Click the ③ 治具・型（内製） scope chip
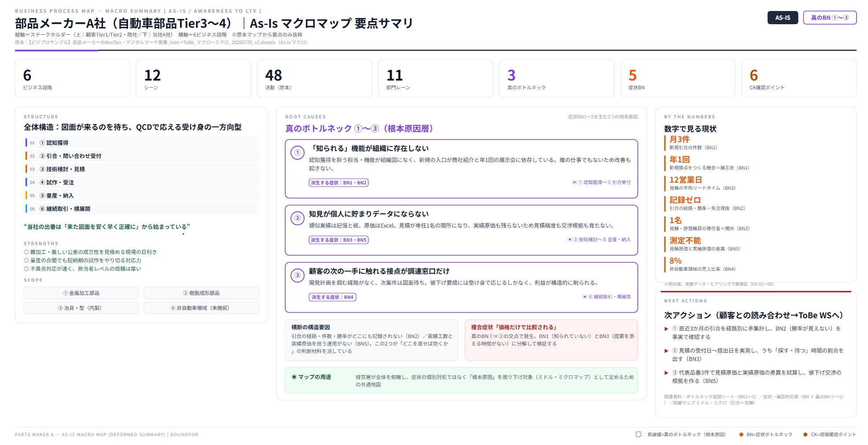This screenshot has height=445, width=868. click(81, 308)
